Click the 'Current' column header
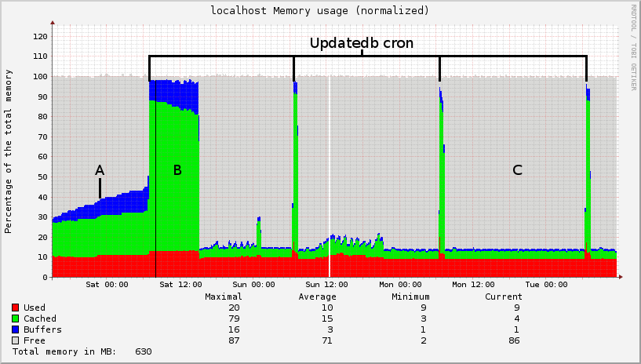 pyautogui.click(x=504, y=297)
